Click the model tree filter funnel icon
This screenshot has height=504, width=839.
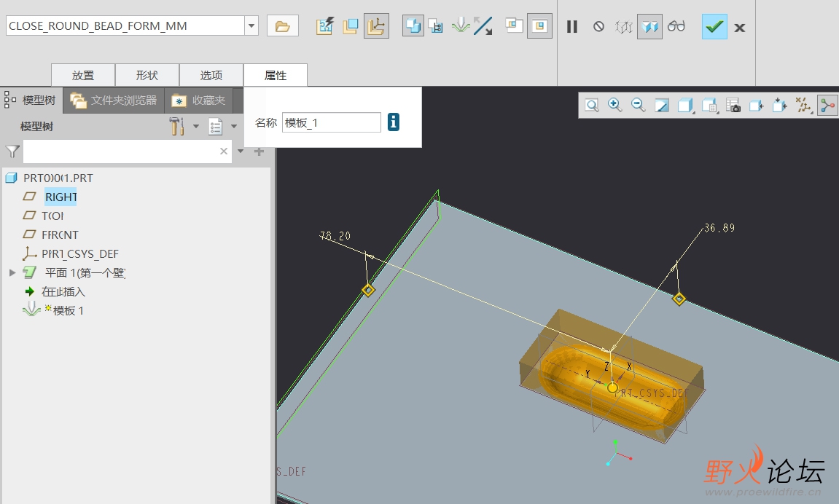point(12,151)
